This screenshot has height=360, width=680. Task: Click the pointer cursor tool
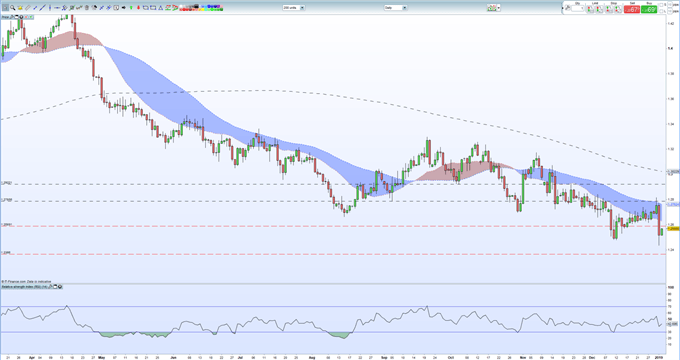coord(5,8)
